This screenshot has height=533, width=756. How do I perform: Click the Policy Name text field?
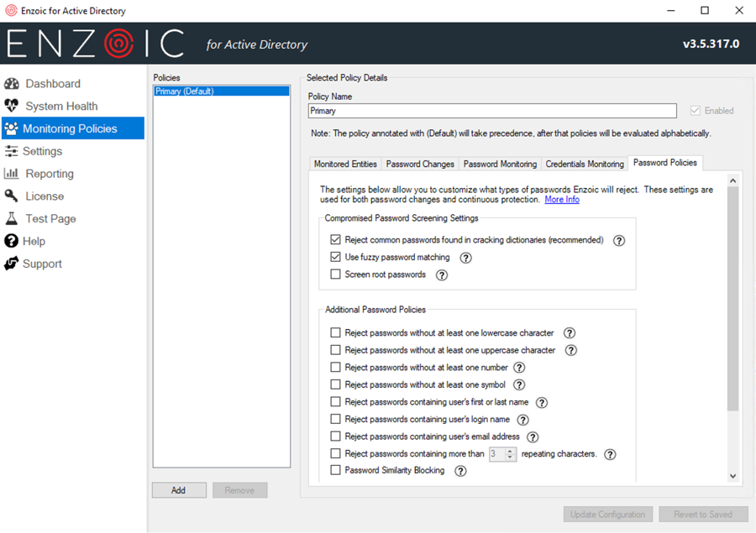pyautogui.click(x=491, y=111)
